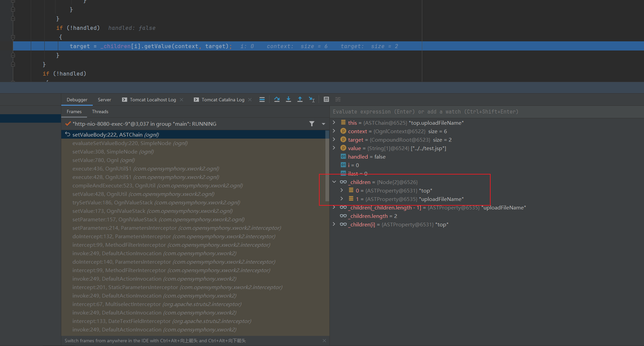Click Show Execution Point icon
Screen dimensions: 644x346
point(262,100)
